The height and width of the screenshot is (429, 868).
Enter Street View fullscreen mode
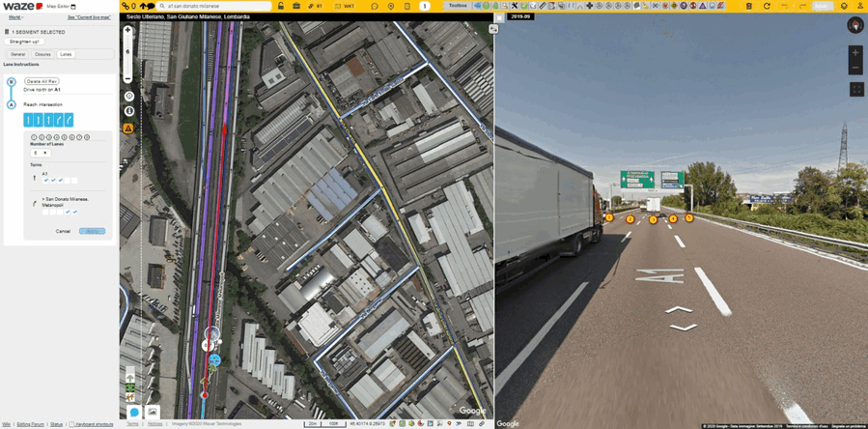[x=856, y=89]
